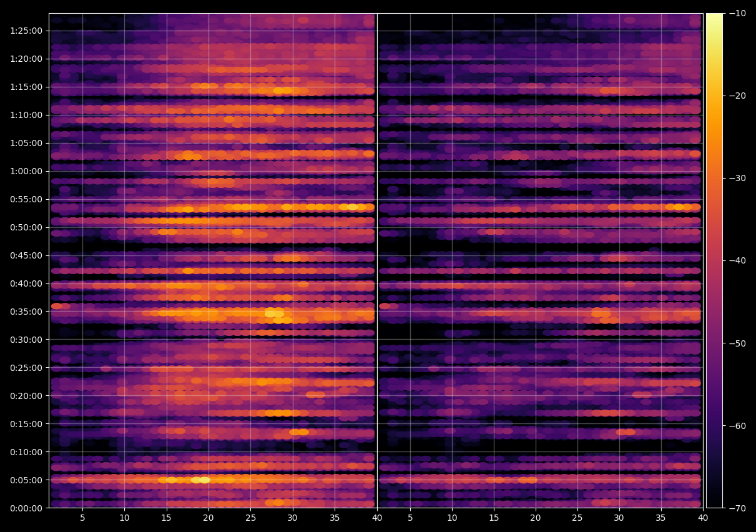Click the 0:45:00 y-axis time label
This screenshot has width=756, height=532.
point(26,255)
